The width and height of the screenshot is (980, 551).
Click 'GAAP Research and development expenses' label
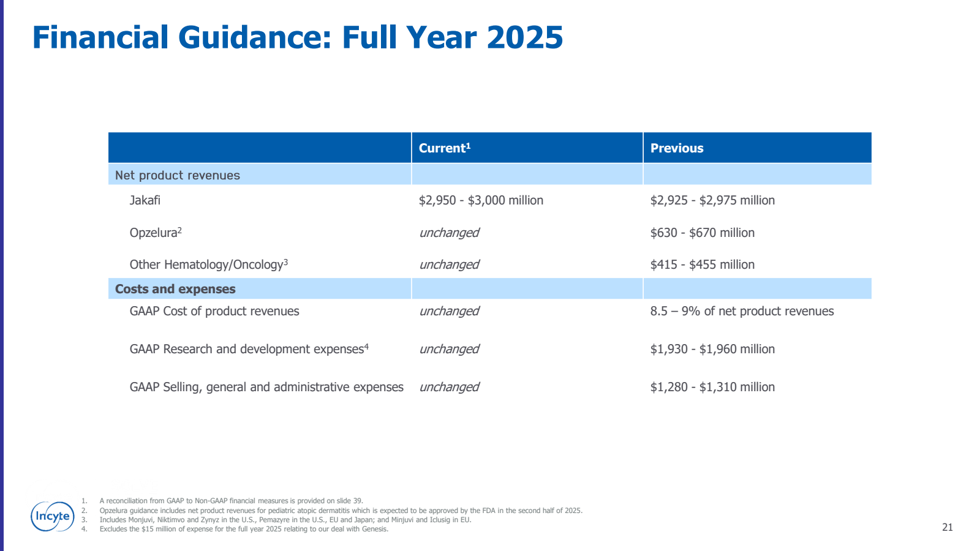pyautogui.click(x=249, y=349)
